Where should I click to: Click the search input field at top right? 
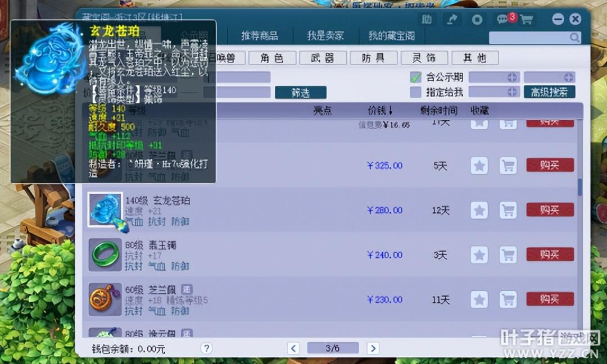coord(535,38)
